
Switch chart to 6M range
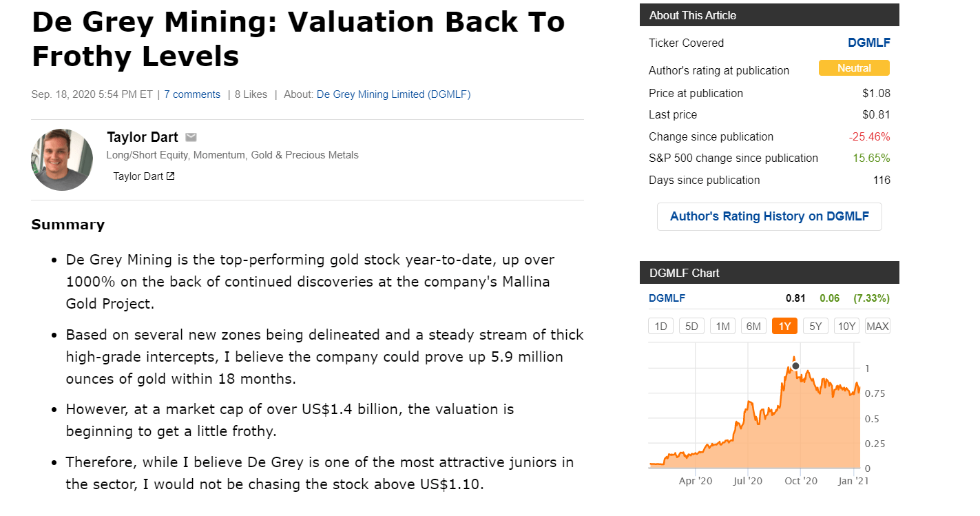tap(753, 326)
